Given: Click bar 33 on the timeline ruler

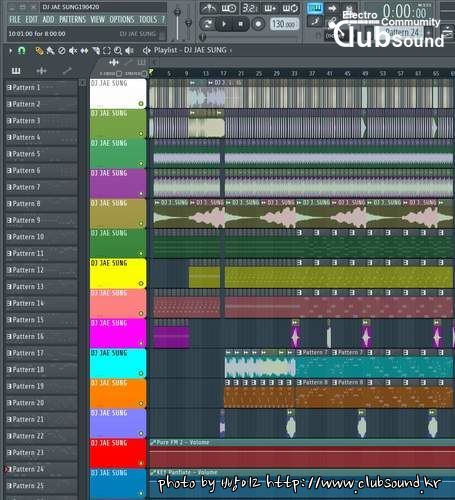Looking at the screenshot, I should point(294,73).
